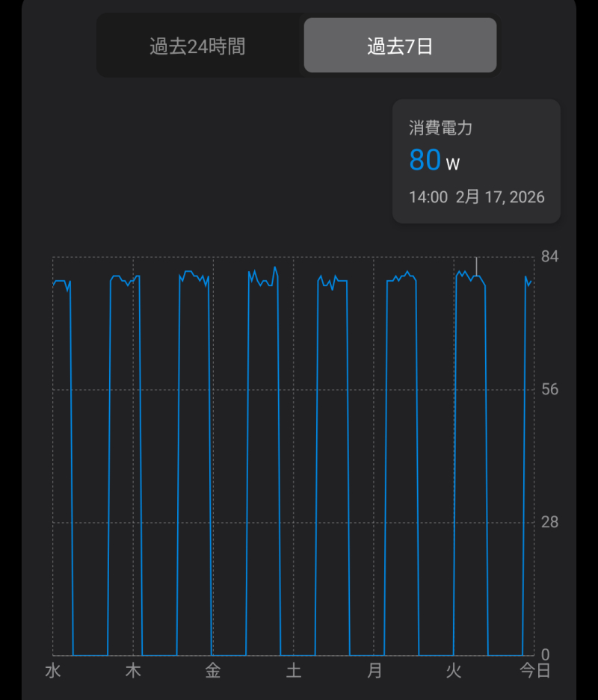
Task: Click the 80 W power reading
Action: [x=425, y=160]
